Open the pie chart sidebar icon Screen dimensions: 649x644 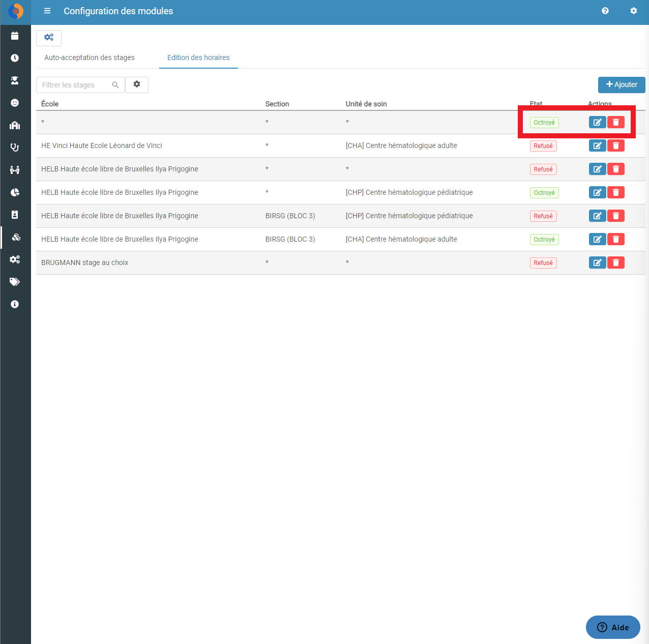pos(15,192)
